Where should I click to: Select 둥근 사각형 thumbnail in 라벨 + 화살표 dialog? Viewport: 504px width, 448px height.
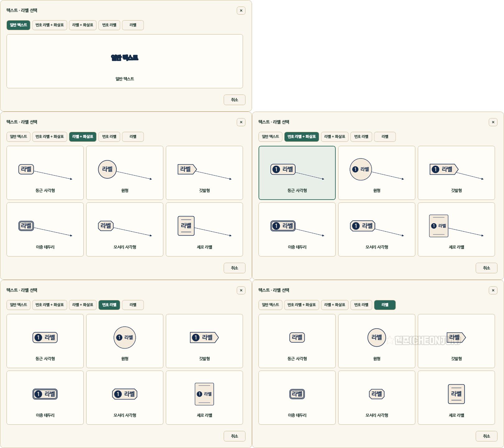[x=45, y=173]
